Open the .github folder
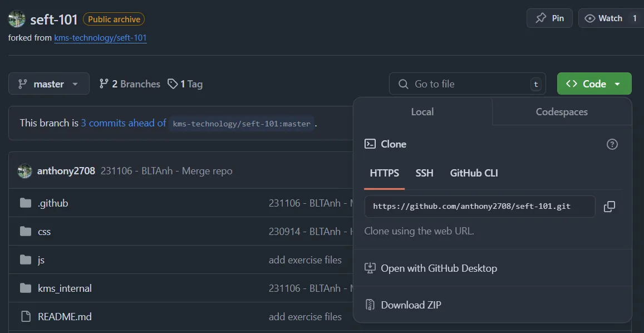 click(53, 203)
